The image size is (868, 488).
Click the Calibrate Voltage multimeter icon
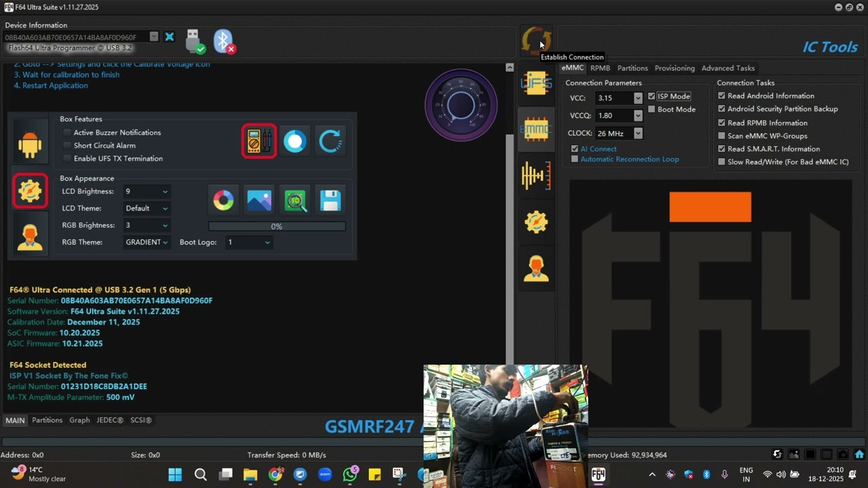click(259, 141)
